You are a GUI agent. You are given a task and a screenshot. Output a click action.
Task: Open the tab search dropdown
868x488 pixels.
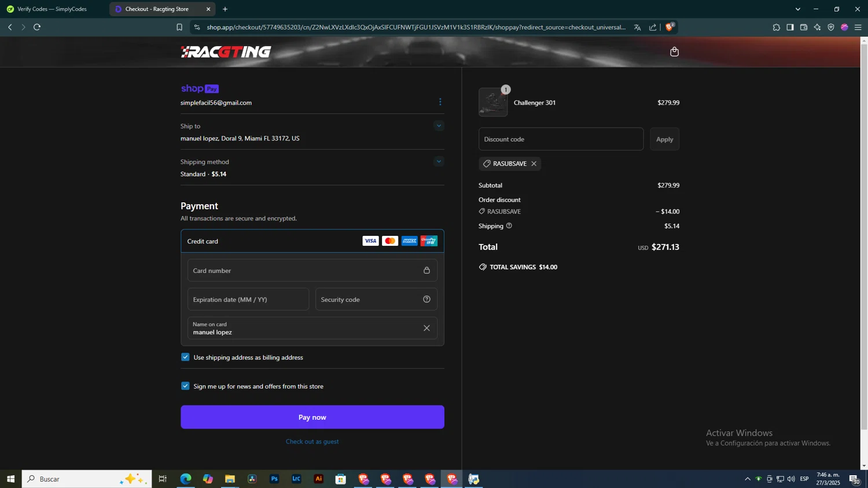coord(798,9)
